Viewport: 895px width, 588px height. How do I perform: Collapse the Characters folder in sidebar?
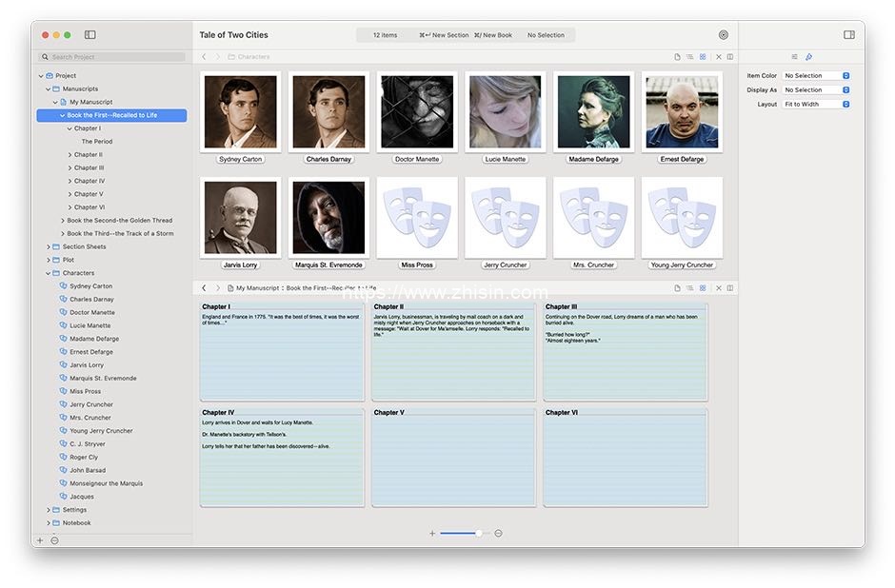(49, 273)
